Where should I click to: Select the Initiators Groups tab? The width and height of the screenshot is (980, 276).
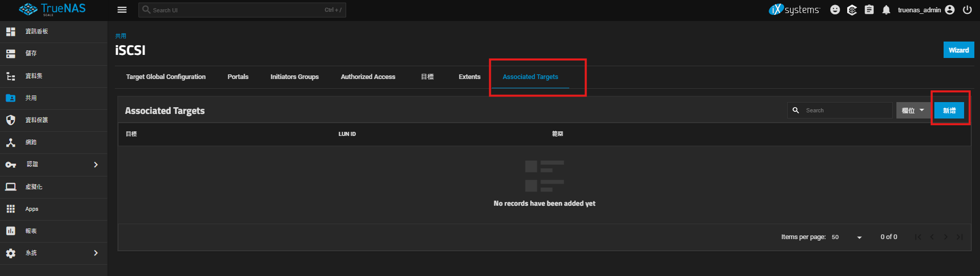294,77
